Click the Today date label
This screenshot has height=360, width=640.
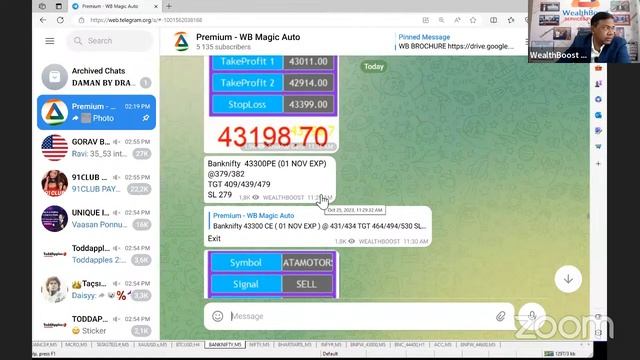[374, 67]
